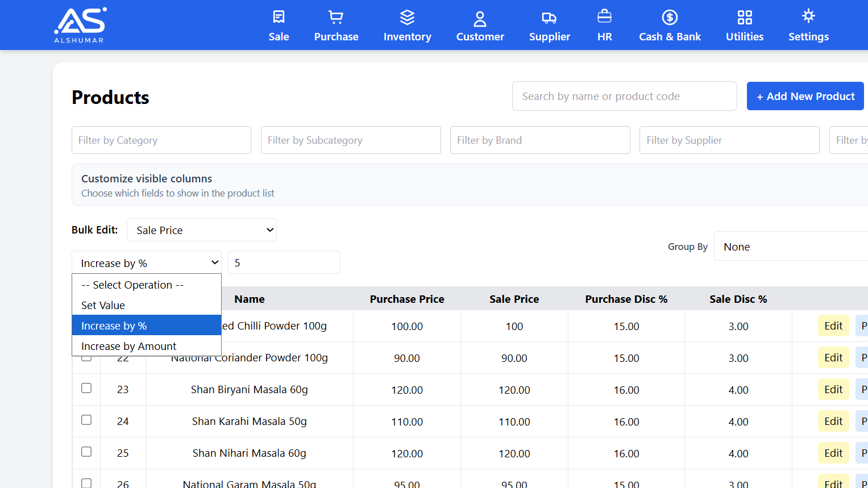Click the percentage value input showing 5
This screenshot has height=488, width=868.
click(x=284, y=262)
